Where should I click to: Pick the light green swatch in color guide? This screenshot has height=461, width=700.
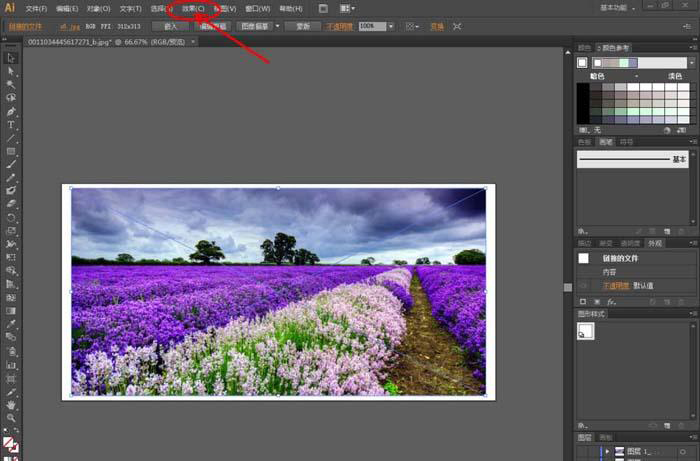(623, 63)
